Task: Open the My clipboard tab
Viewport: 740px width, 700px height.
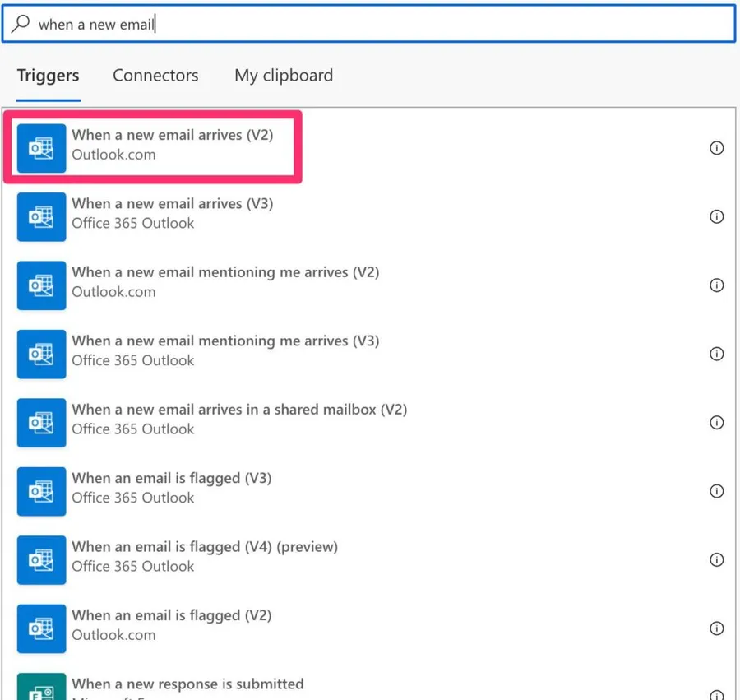Action: tap(284, 76)
